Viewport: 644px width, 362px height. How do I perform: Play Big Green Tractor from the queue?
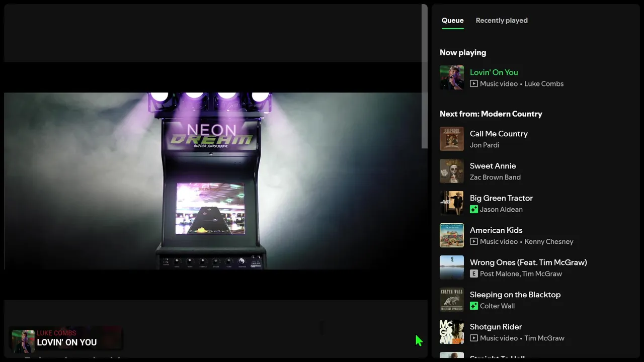501,198
